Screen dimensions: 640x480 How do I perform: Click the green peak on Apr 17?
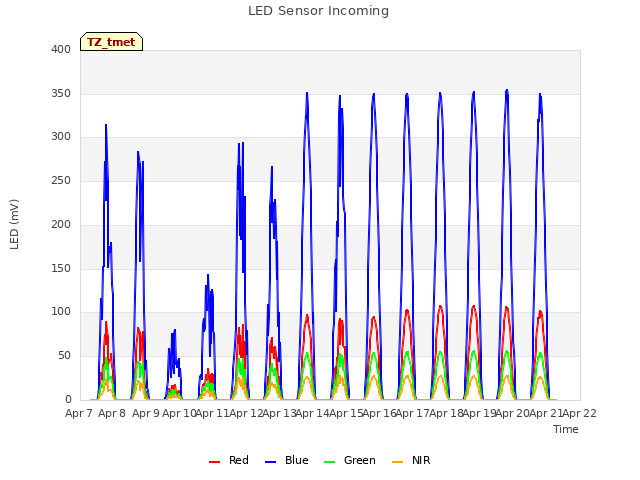407,352
